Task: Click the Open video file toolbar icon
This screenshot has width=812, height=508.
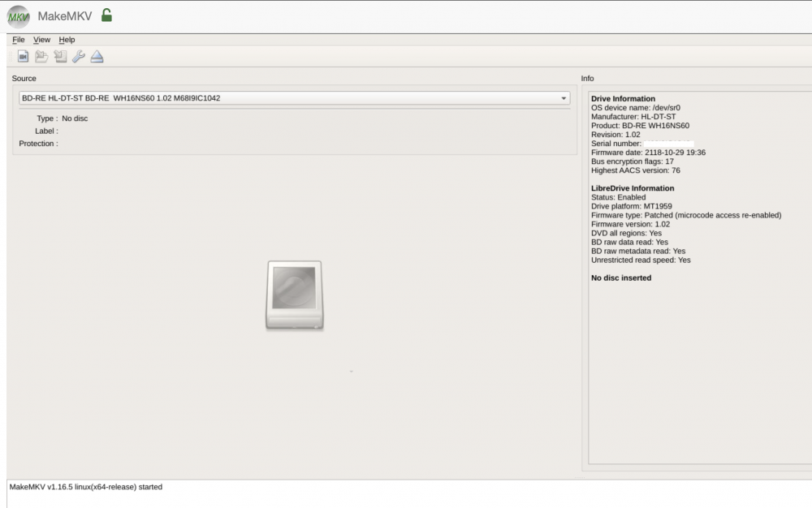Action: pyautogui.click(x=23, y=56)
